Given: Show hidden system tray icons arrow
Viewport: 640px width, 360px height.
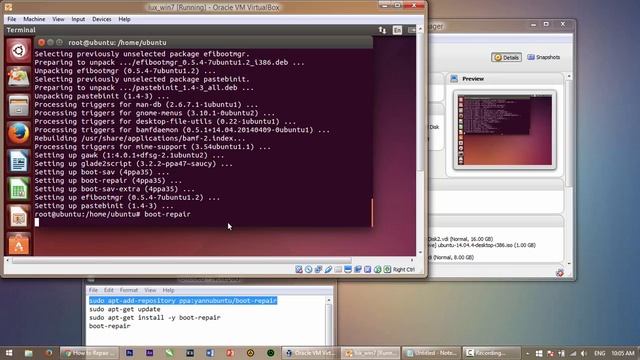Looking at the screenshot, I should click(x=527, y=353).
